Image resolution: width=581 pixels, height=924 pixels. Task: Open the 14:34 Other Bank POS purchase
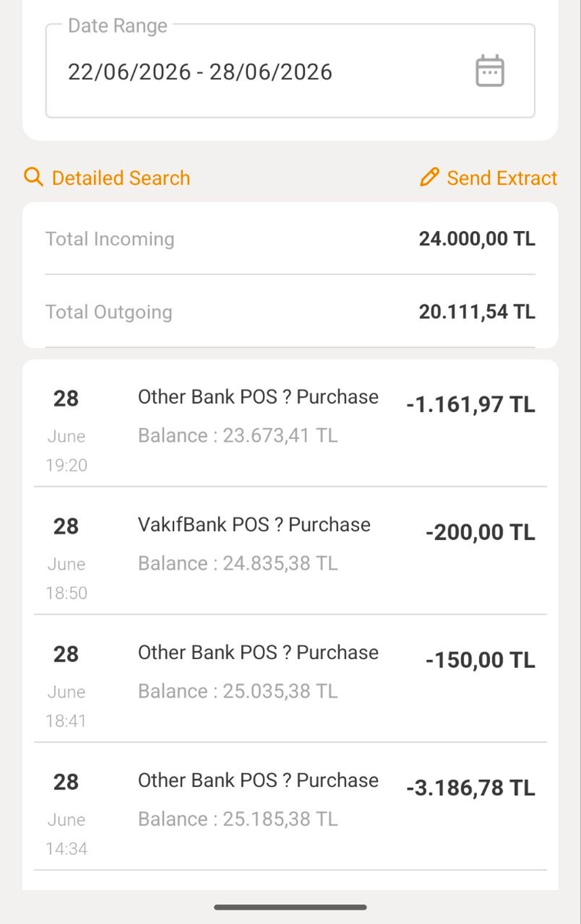tap(290, 807)
